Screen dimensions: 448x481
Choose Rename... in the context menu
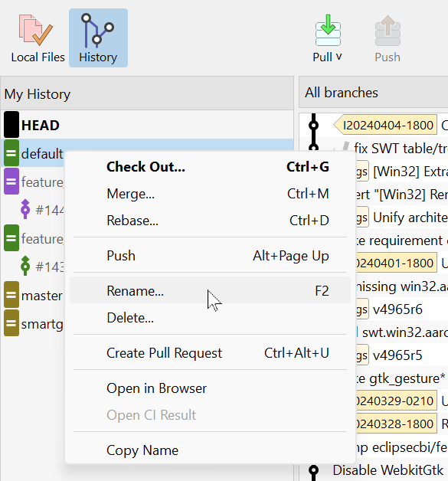(210, 290)
